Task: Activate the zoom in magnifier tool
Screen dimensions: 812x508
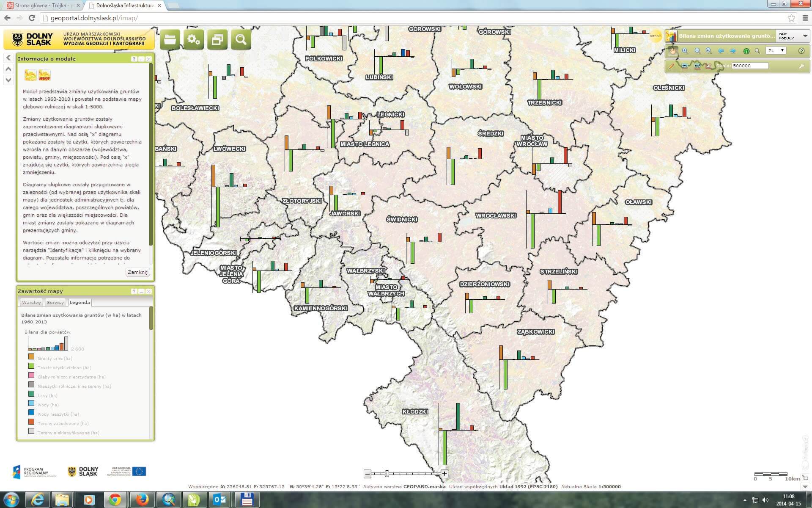Action: click(685, 51)
